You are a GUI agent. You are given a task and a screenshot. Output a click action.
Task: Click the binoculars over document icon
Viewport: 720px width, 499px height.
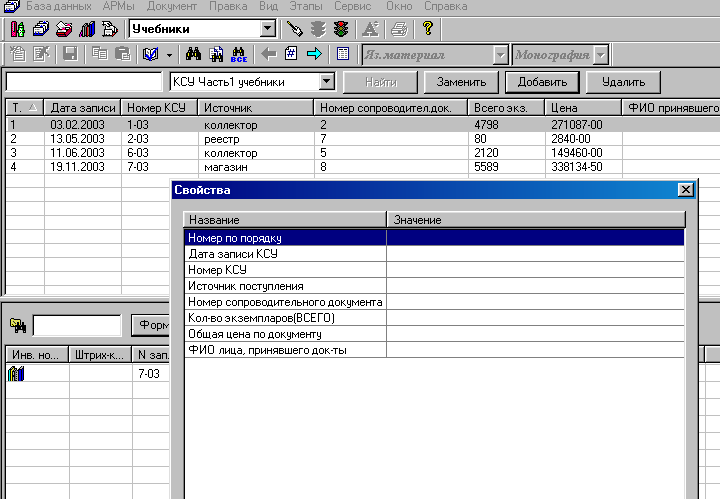click(x=216, y=54)
